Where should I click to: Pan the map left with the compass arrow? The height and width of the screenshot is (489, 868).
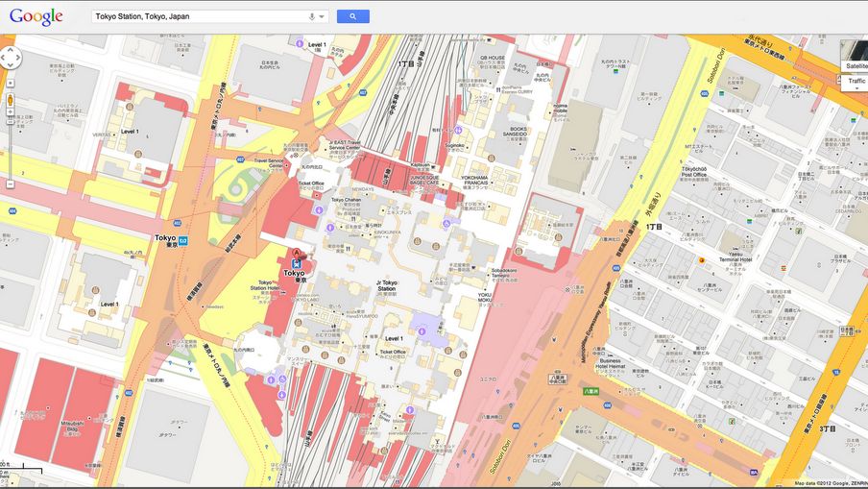tap(3, 57)
